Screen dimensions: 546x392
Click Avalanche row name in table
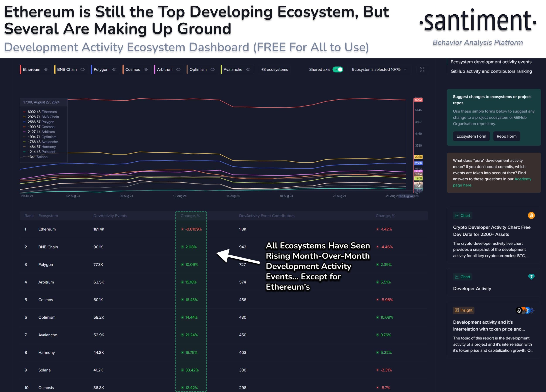[x=48, y=335]
